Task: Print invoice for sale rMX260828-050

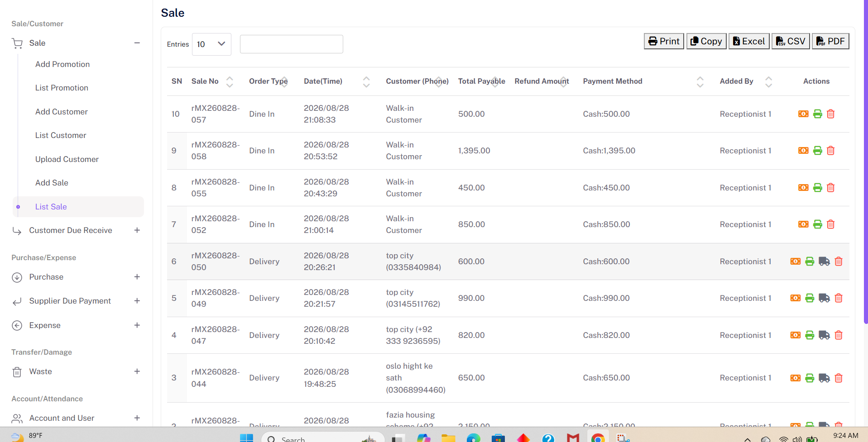Action: pos(810,261)
